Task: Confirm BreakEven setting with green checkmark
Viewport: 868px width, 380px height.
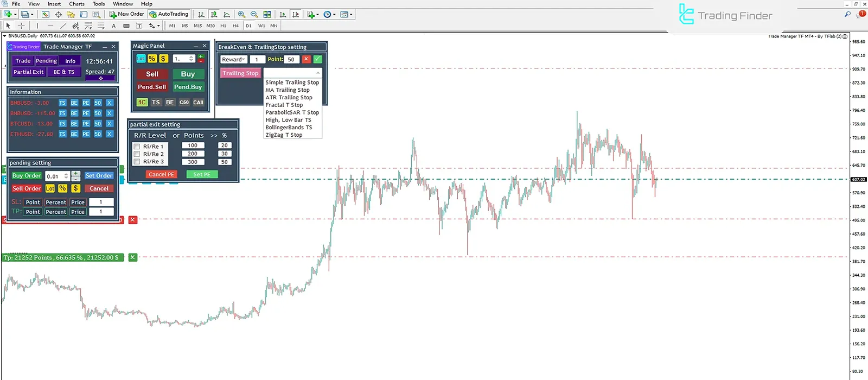Action: click(x=318, y=59)
